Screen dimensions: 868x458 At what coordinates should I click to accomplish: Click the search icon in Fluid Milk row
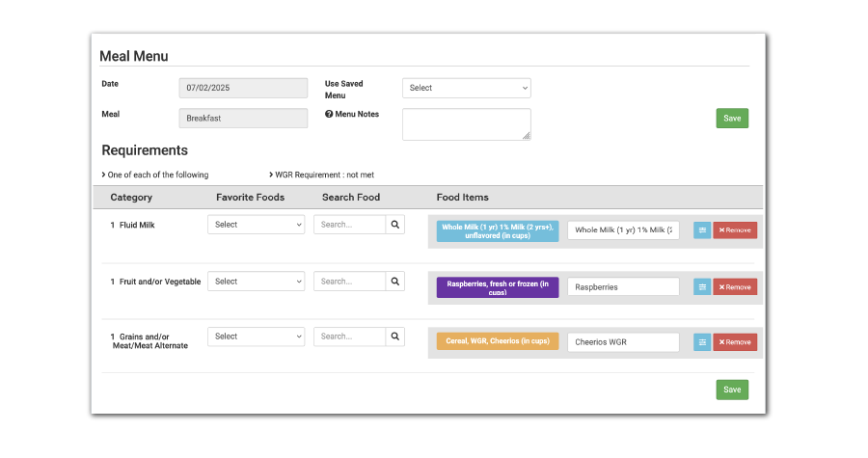pos(395,225)
